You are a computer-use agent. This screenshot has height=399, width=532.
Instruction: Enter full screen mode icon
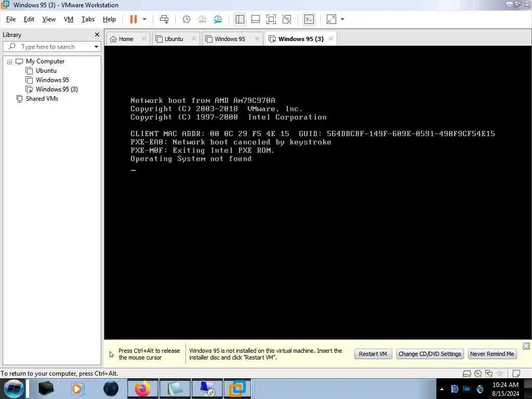click(x=271, y=19)
